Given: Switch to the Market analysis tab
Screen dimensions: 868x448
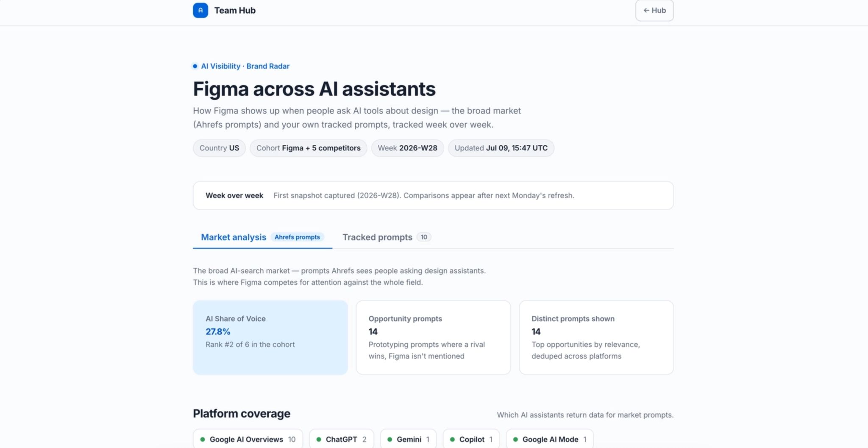Looking at the screenshot, I should pyautogui.click(x=262, y=237).
